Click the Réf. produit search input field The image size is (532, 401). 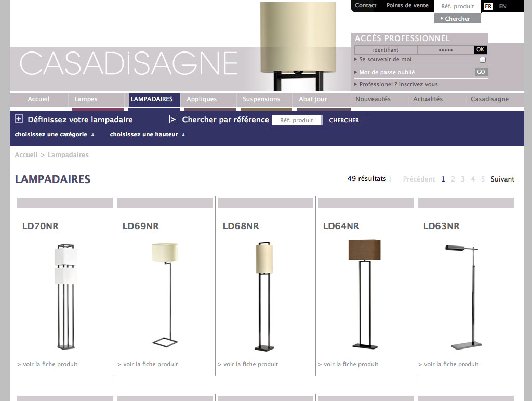coord(296,120)
